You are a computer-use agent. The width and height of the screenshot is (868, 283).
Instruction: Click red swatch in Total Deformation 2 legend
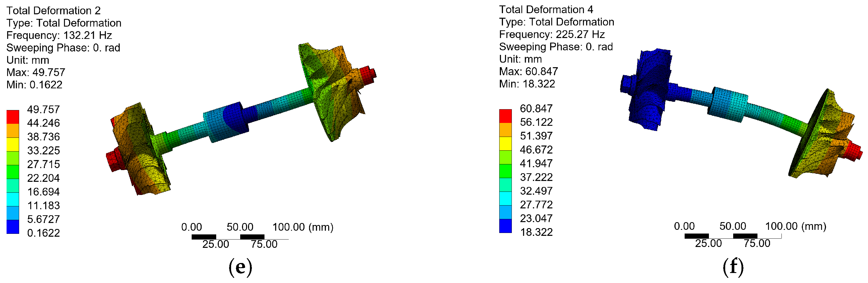(13, 117)
